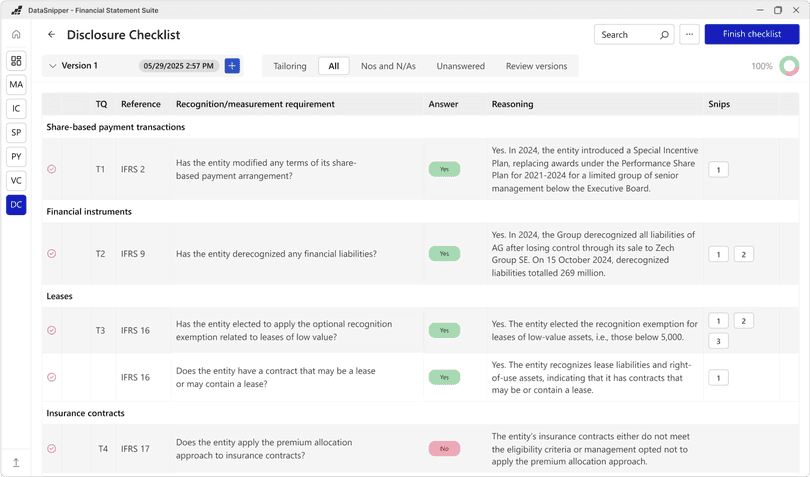This screenshot has width=810, height=477.
Task: Toggle the checkmark status for row T4
Action: [52, 449]
